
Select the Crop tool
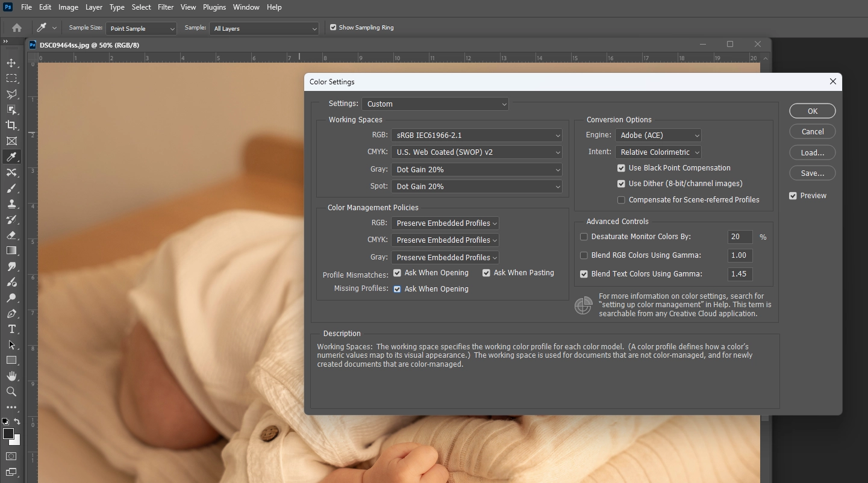(11, 125)
